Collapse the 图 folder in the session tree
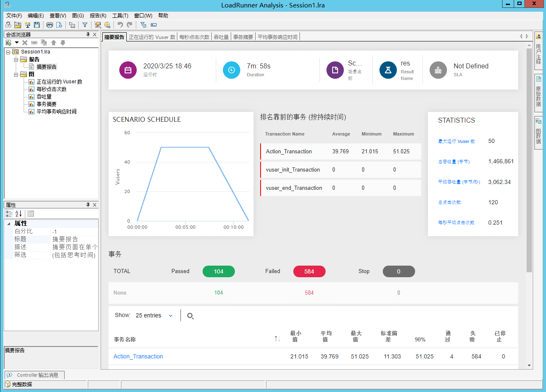This screenshot has width=546, height=392. (16, 75)
